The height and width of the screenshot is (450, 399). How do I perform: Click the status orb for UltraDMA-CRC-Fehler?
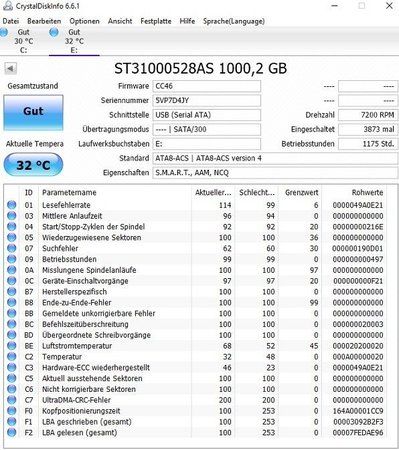(x=12, y=400)
